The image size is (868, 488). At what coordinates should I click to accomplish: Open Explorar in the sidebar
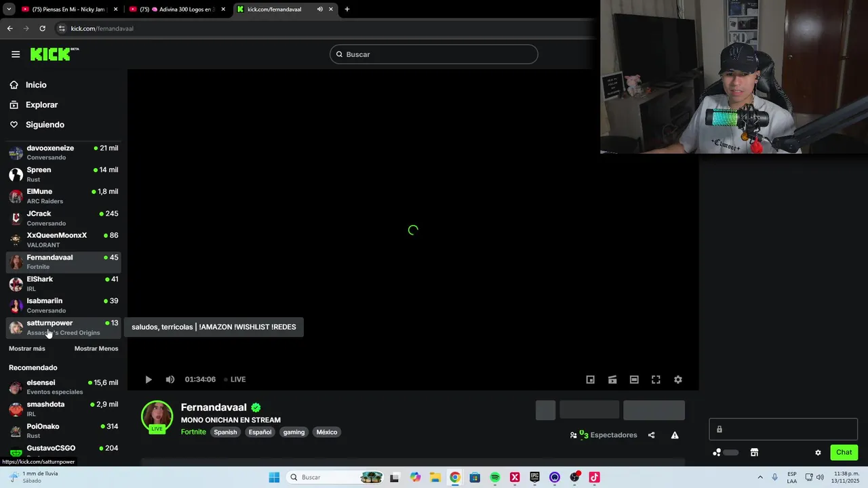(41, 105)
